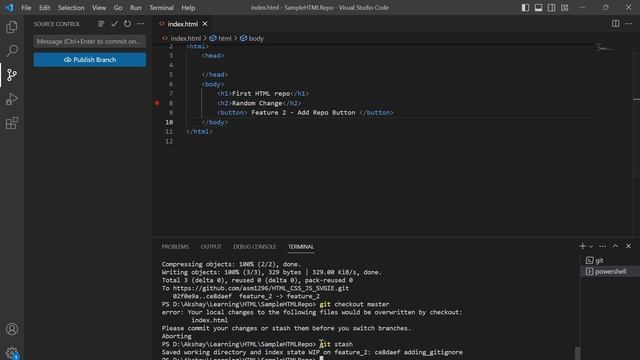Screen dimensions: 640x360
Task: Open editor more actions ellipsis
Action: pyautogui.click(x=629, y=24)
